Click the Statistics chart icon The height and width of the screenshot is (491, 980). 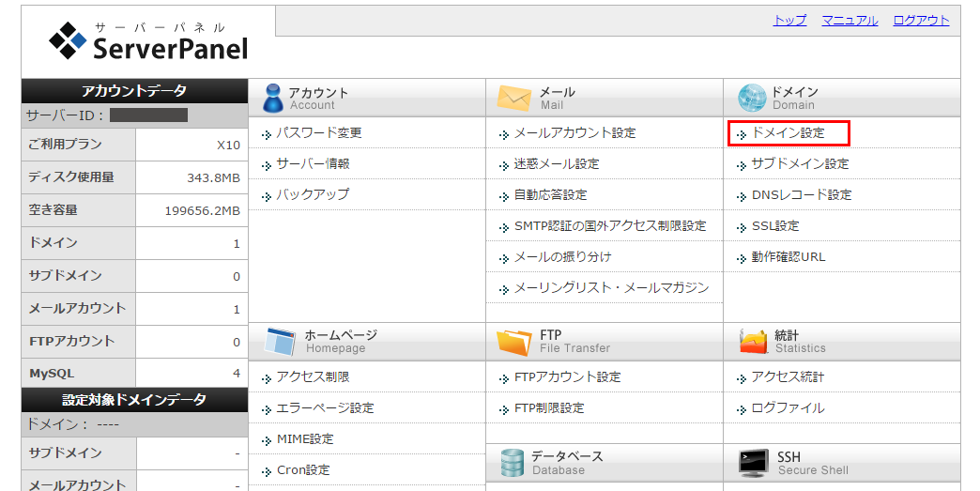coord(754,342)
